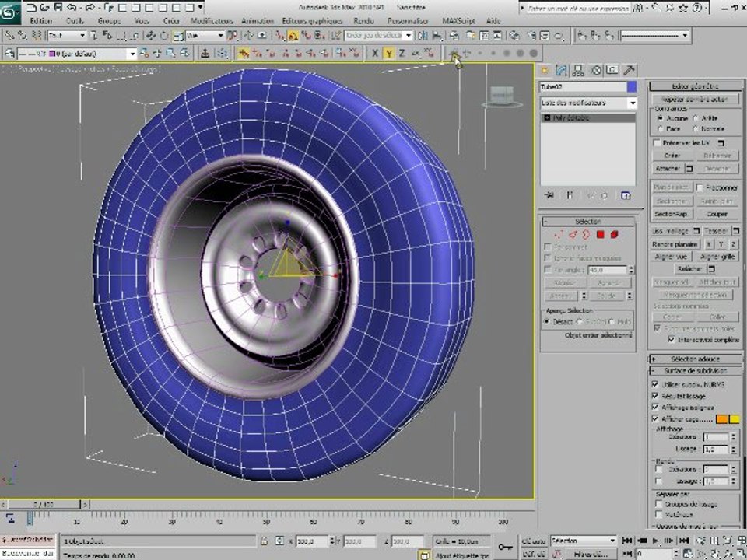Open the Hierarchy command panel tab
This screenshot has width=747, height=560.
[578, 71]
